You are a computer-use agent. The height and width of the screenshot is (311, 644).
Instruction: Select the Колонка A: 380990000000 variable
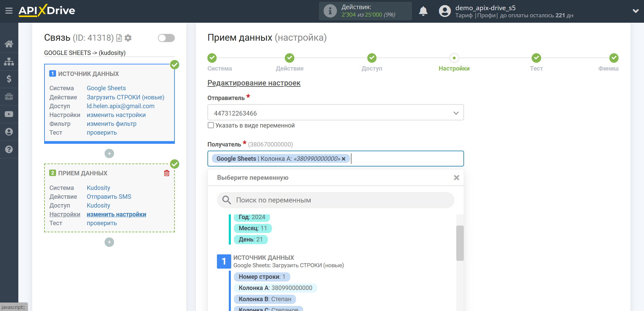275,288
